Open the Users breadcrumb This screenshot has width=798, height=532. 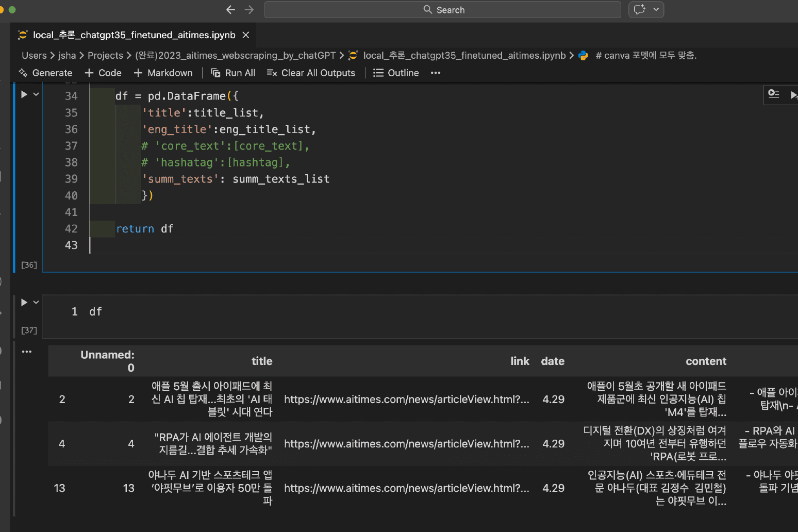click(34, 56)
